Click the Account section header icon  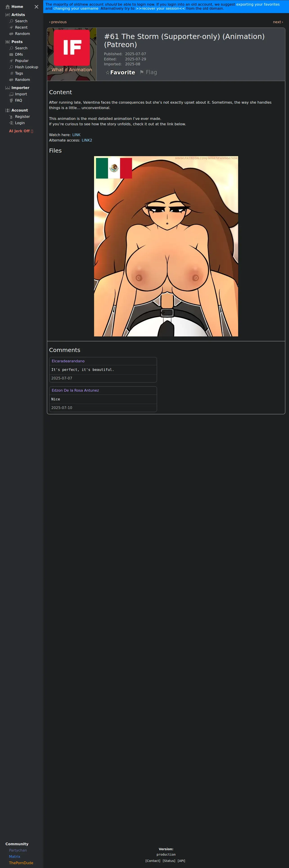click(8, 110)
